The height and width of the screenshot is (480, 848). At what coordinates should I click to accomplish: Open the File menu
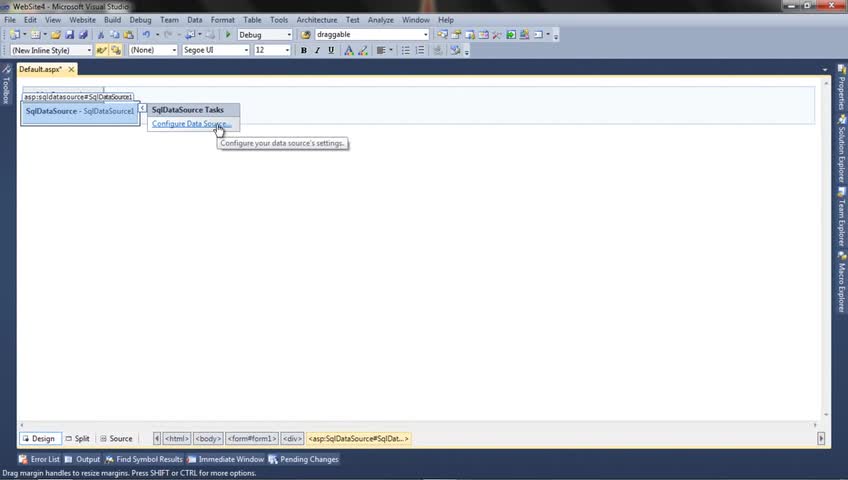[x=10, y=20]
